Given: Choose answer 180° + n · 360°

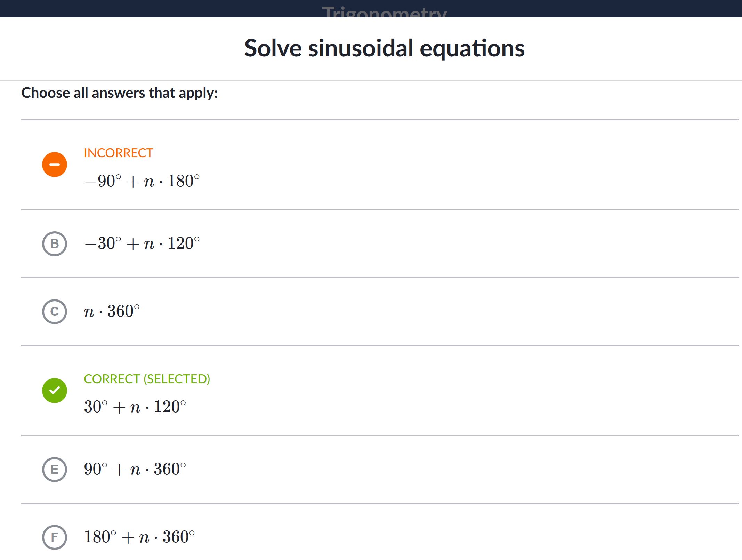Looking at the screenshot, I should coord(139,537).
